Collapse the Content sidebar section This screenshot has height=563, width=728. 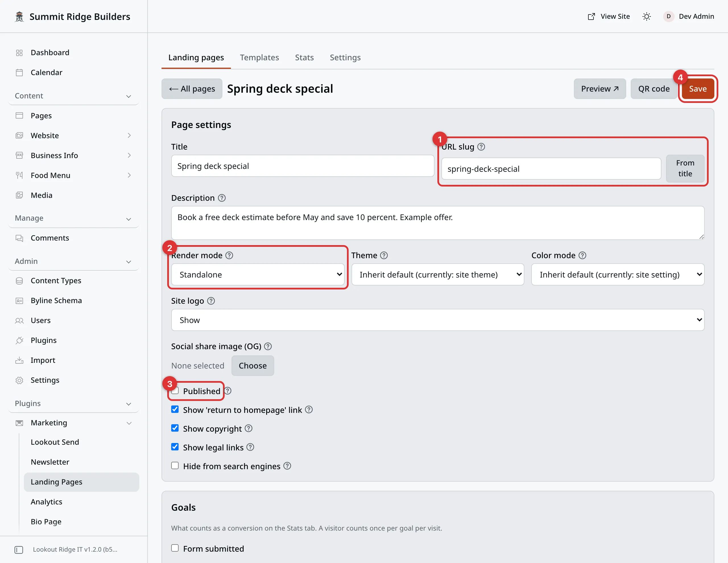pos(73,96)
